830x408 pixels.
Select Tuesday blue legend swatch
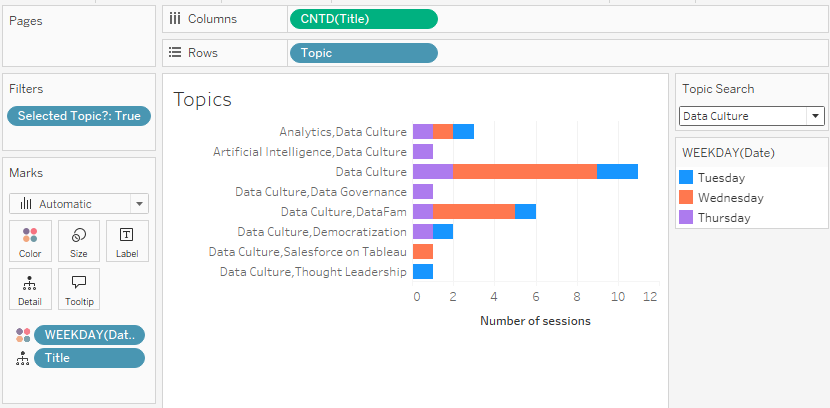point(686,177)
